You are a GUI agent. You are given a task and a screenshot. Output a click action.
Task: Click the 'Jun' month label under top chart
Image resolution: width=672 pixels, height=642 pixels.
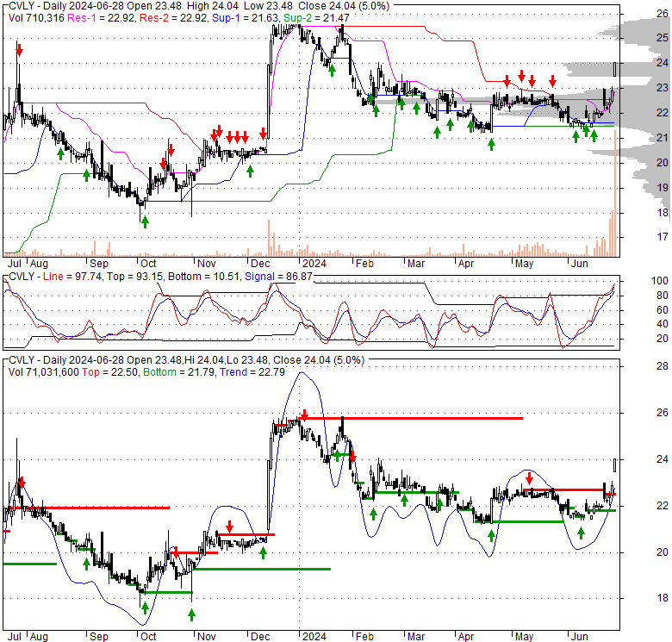click(x=580, y=264)
